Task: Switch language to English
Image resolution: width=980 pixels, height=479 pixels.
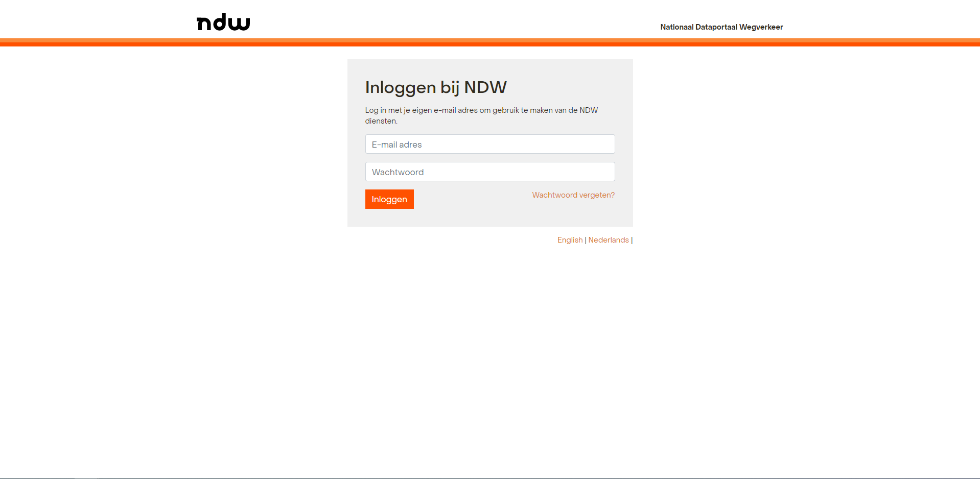Action: click(x=570, y=240)
